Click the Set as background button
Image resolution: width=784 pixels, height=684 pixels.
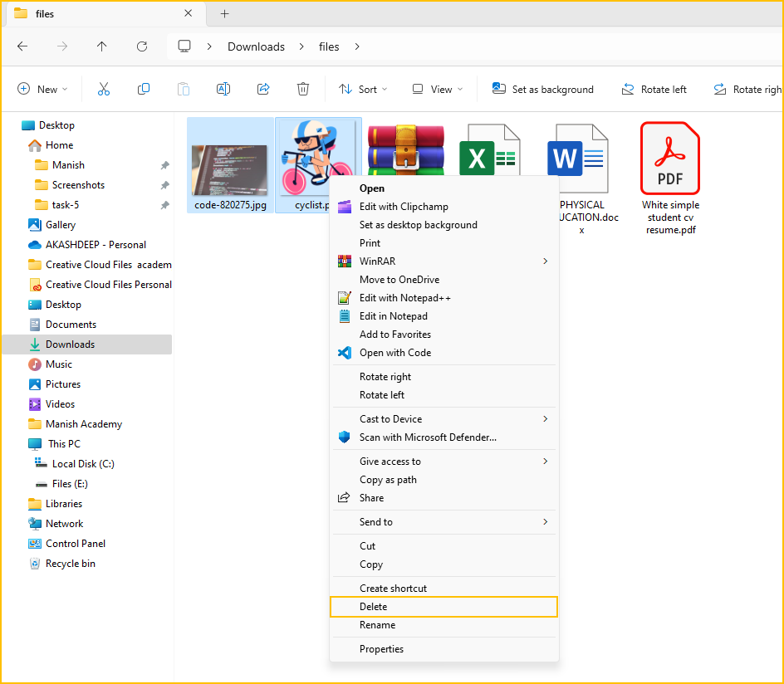pos(543,90)
